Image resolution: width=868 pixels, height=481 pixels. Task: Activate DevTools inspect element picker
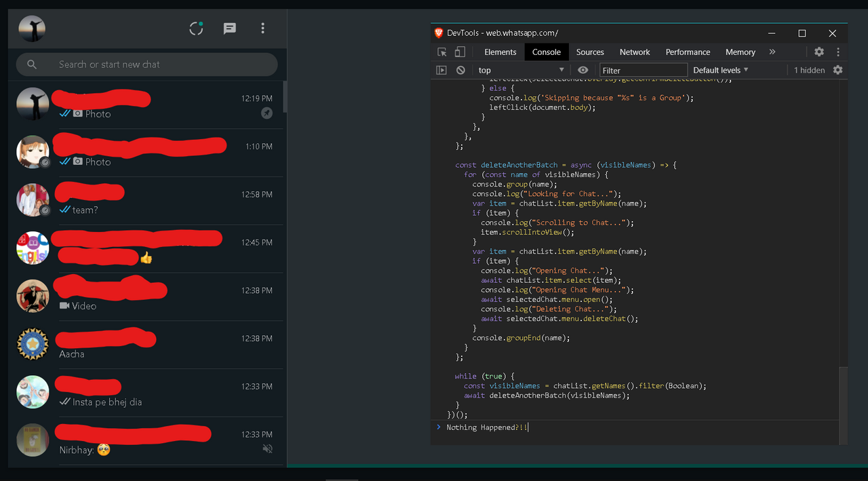click(x=442, y=52)
